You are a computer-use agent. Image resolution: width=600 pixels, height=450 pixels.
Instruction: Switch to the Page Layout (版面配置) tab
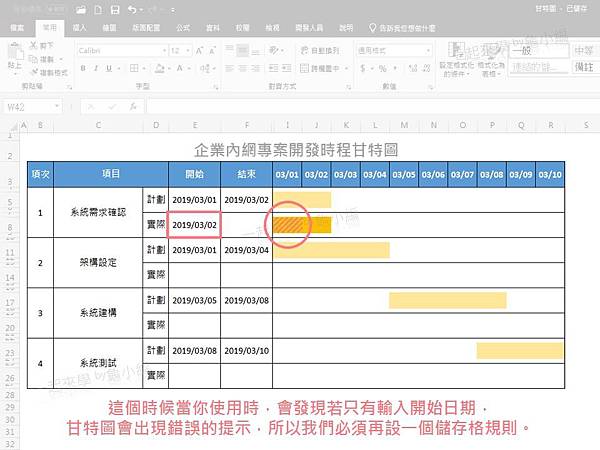pos(146,28)
